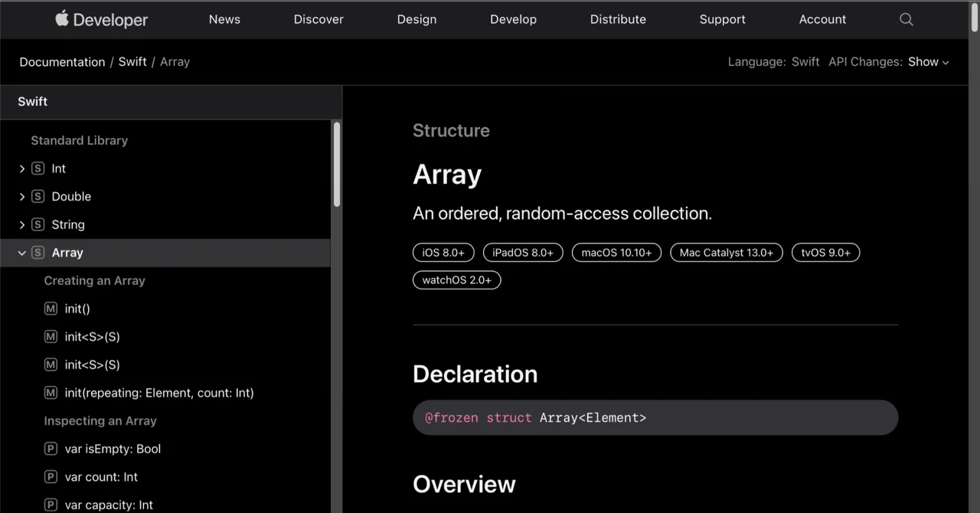980x513 pixels.
Task: Click the tvOS 9.0+ availability badge
Action: click(826, 253)
